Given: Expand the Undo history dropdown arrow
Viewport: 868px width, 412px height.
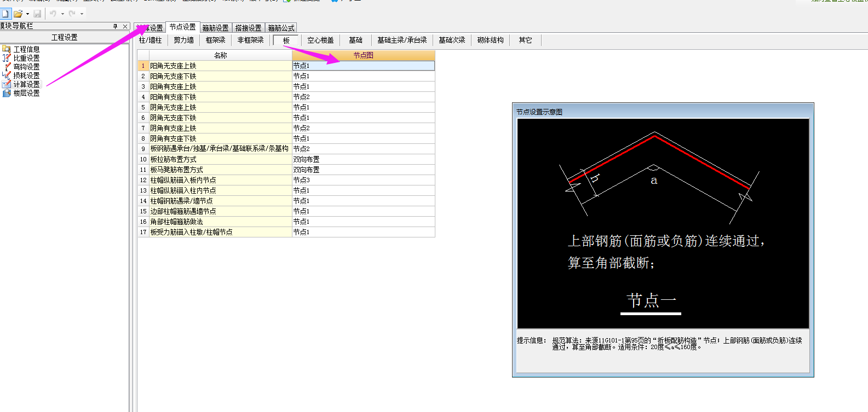Looking at the screenshot, I should tap(62, 14).
